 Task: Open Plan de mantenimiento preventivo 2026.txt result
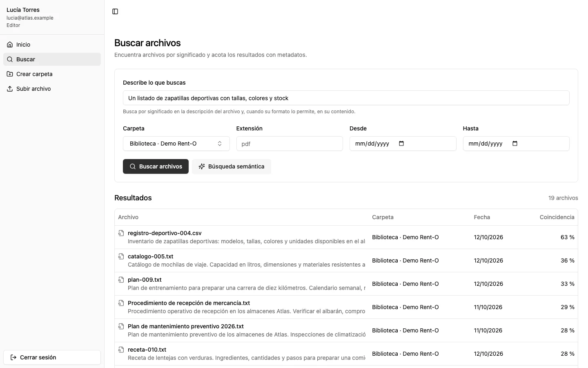(346, 330)
